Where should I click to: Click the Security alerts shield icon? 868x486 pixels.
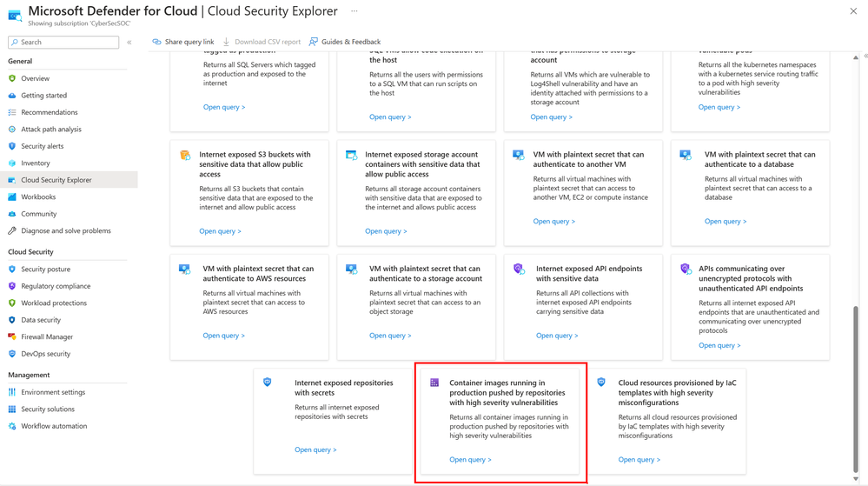click(12, 146)
